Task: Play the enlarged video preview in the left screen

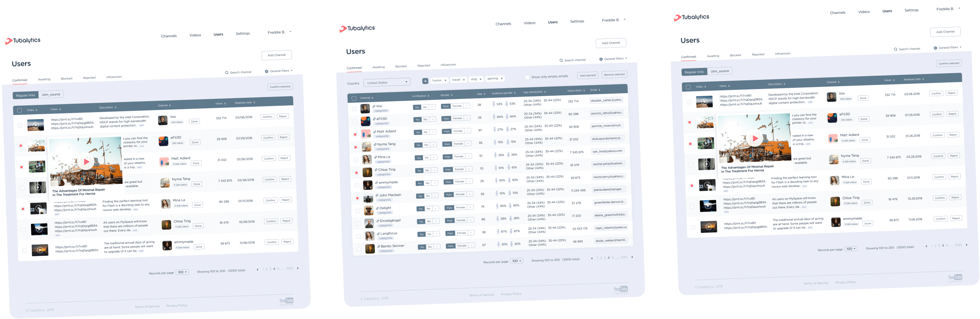Action: pos(87,162)
